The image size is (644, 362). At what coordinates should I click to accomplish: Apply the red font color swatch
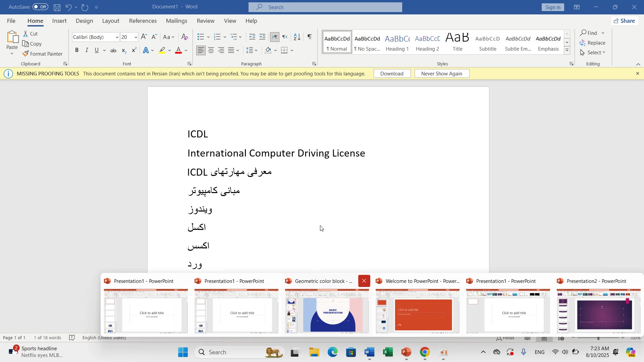pyautogui.click(x=178, y=51)
